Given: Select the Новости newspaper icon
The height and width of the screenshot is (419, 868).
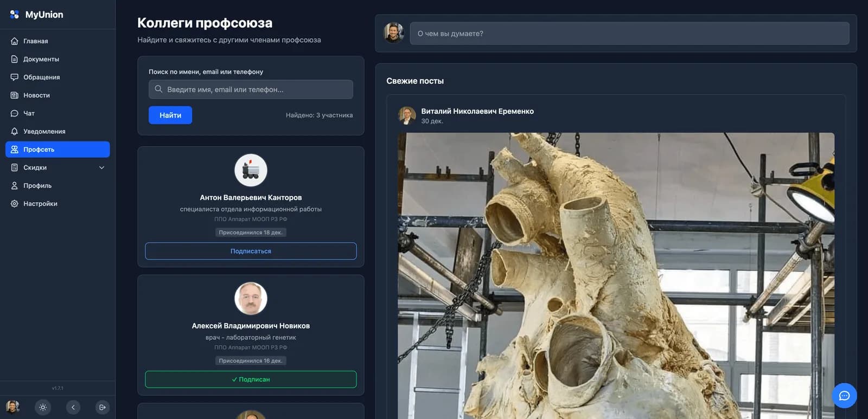Looking at the screenshot, I should coord(15,95).
